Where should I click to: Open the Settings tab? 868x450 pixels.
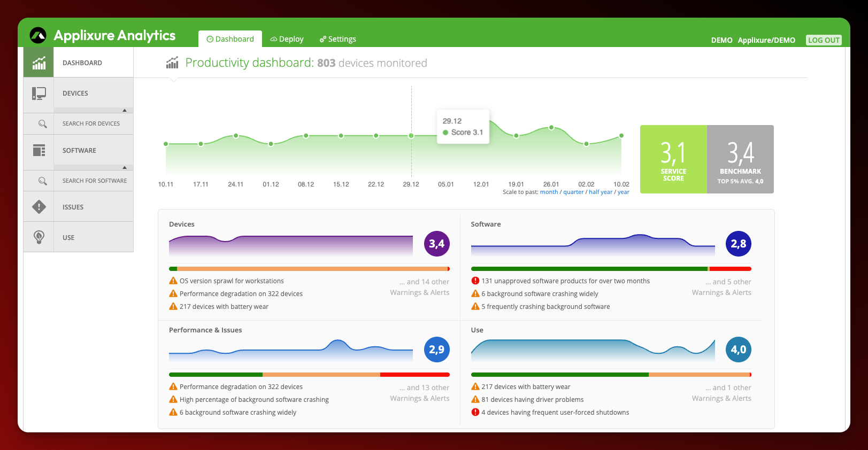pos(337,39)
